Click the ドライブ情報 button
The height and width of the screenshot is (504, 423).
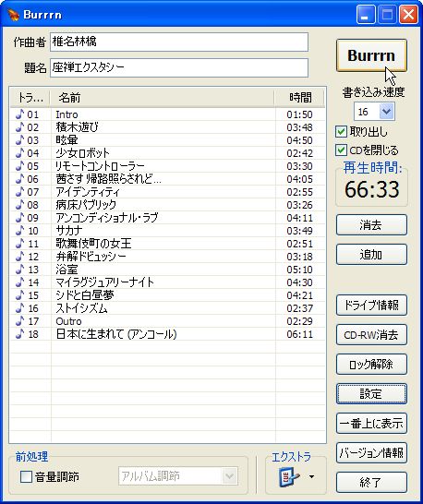371,305
